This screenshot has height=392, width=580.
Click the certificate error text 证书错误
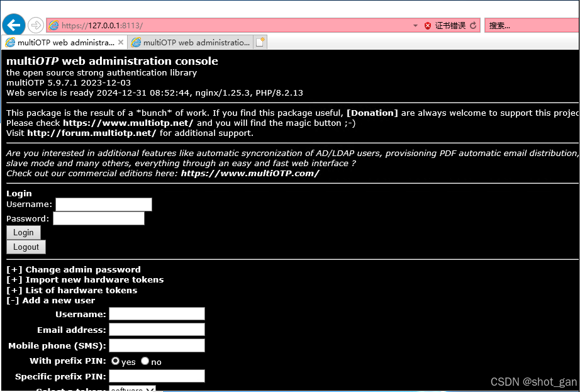[x=450, y=26]
